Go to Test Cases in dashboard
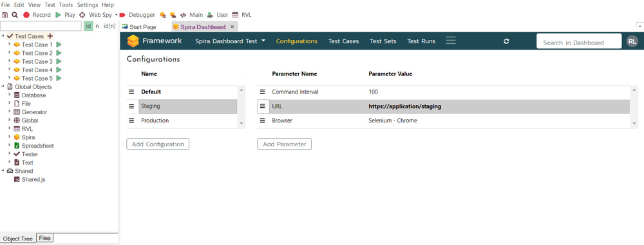The width and height of the screenshot is (644, 245). (x=343, y=41)
